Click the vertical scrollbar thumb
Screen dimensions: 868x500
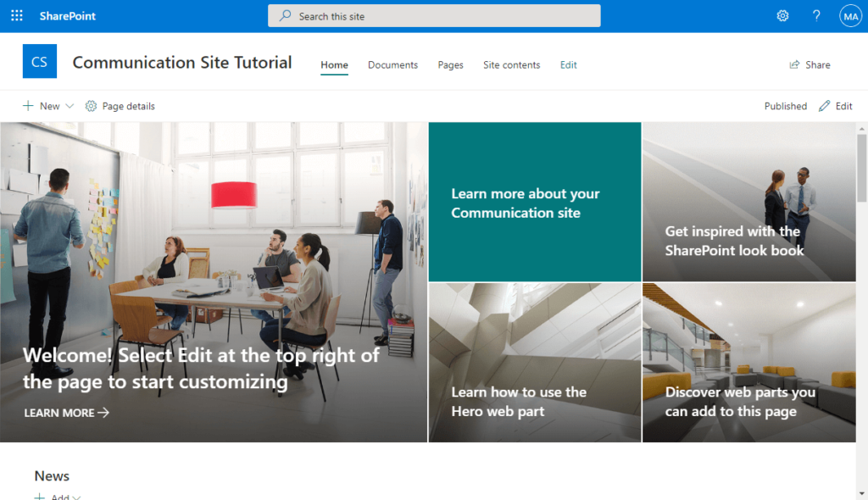[862, 168]
